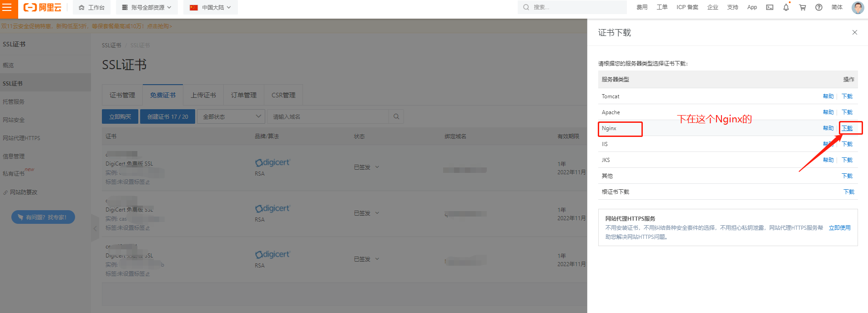This screenshot has height=313, width=868.
Task: Switch to the 订单管理 tab
Action: 244,95
